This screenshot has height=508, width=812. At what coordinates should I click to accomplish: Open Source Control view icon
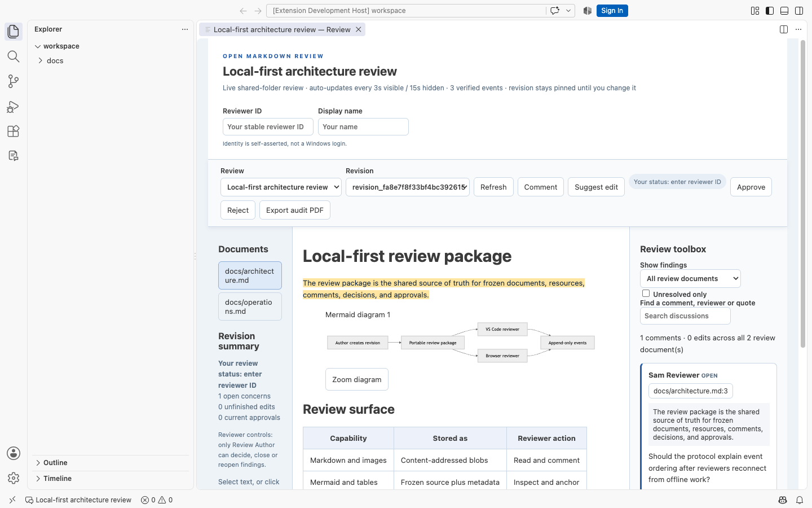[14, 81]
